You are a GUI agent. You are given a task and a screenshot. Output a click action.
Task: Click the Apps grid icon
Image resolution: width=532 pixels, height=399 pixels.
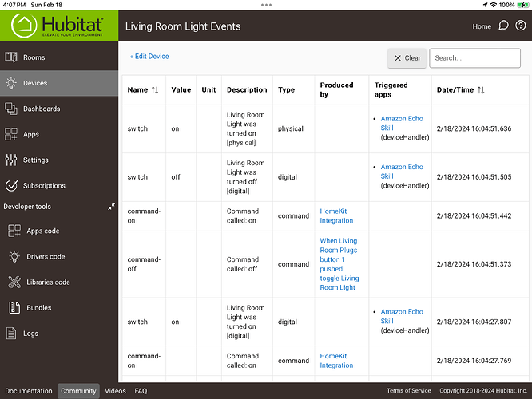point(11,134)
